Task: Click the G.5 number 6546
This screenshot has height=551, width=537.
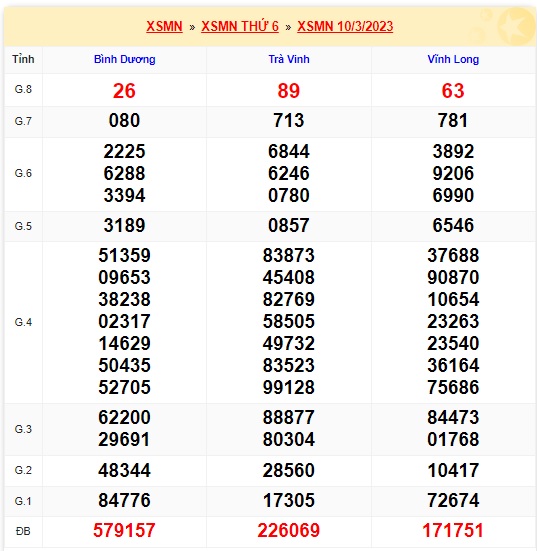Action: [x=453, y=225]
